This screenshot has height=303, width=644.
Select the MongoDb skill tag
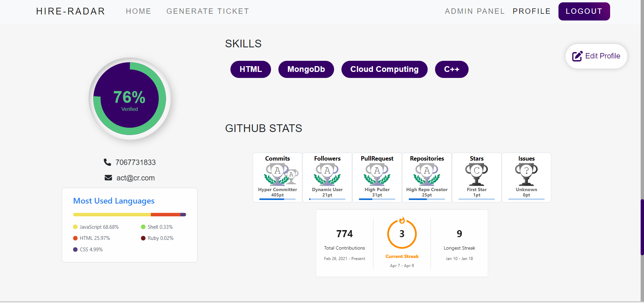(x=306, y=69)
